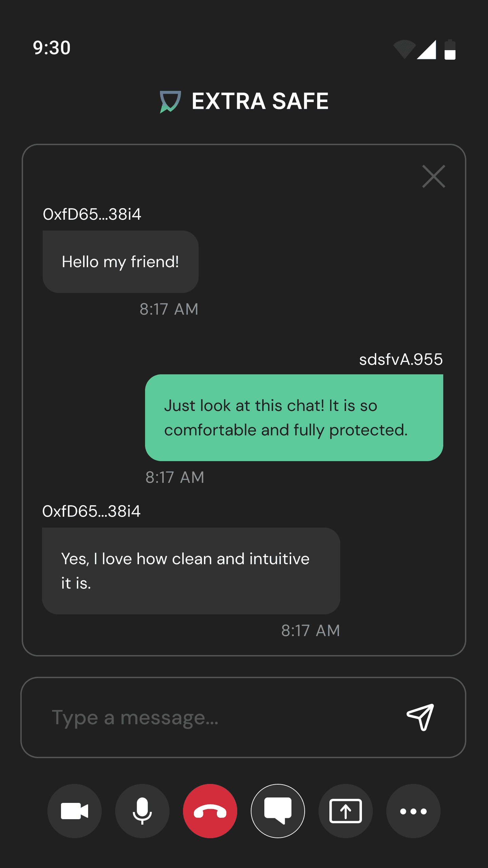Open sender name sdsfvA.955
The image size is (488, 868).
click(401, 359)
